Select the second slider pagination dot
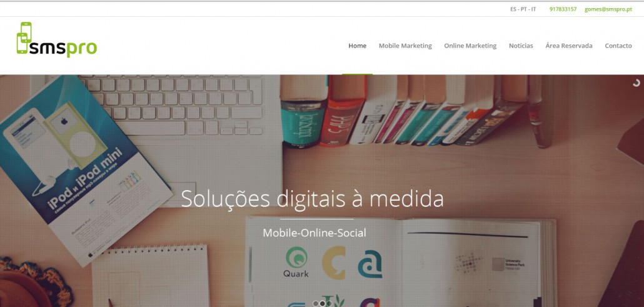The height and width of the screenshot is (307, 644). click(323, 303)
